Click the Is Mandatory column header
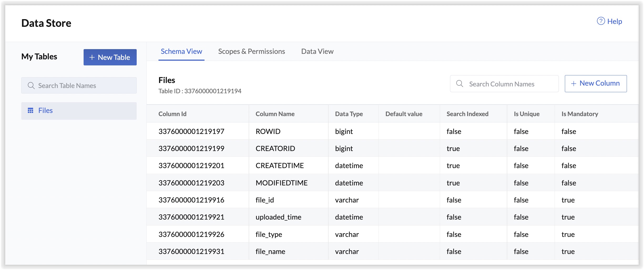 pyautogui.click(x=580, y=114)
